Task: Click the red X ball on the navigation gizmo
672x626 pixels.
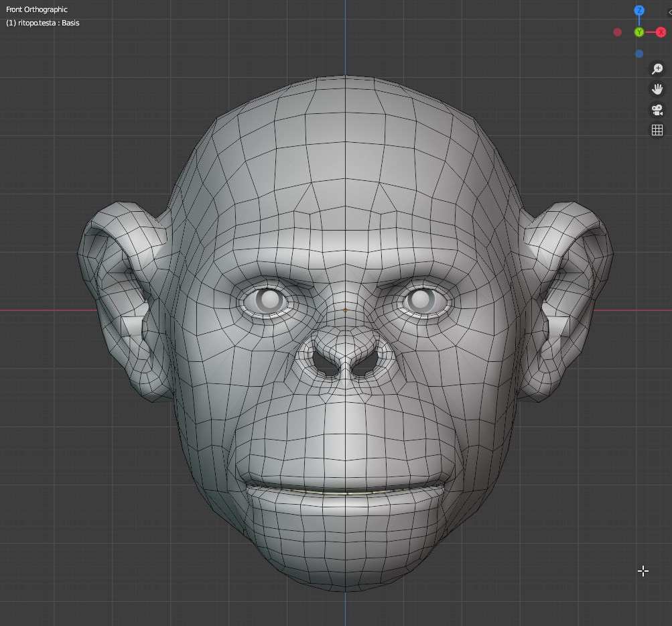Action: tap(661, 32)
